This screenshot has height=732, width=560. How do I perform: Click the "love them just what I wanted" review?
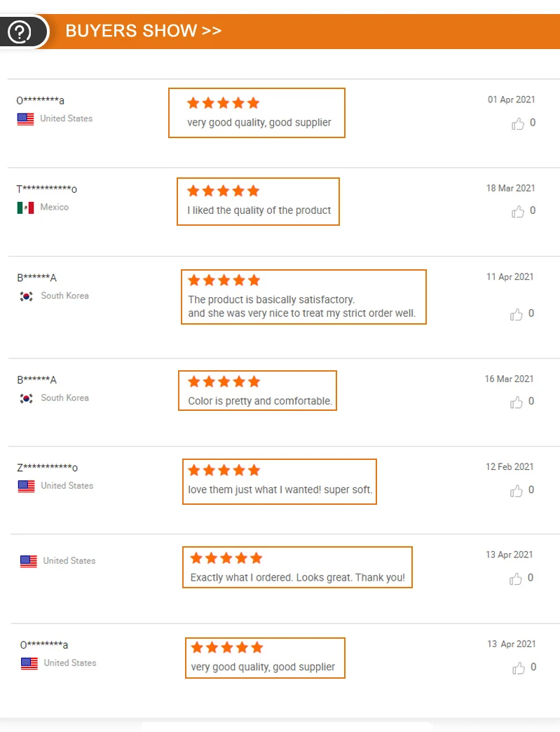coord(280,489)
